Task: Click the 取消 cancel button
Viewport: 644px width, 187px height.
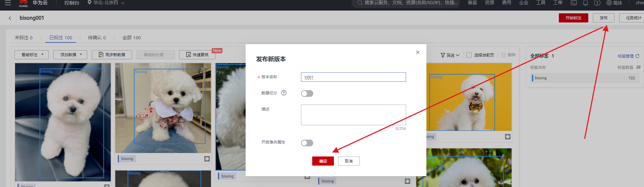Action: pyautogui.click(x=349, y=161)
